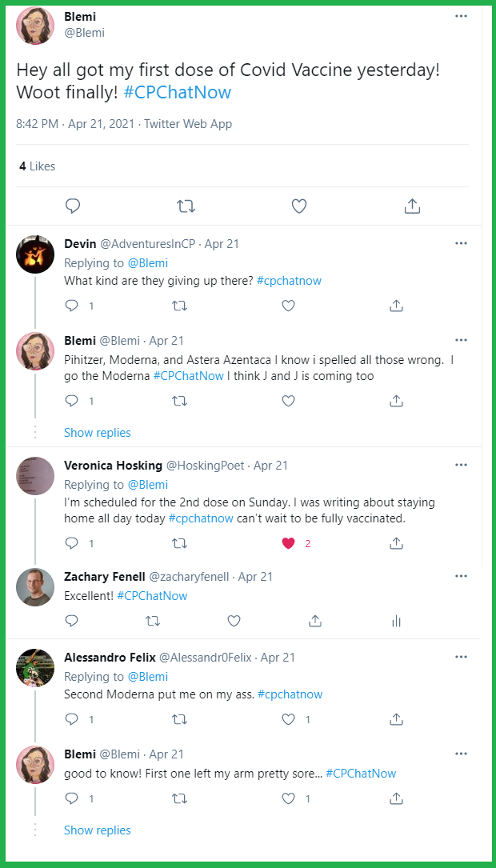Unlike Veronica Hosking's liked reply
This screenshot has height=868, width=496.
pyautogui.click(x=289, y=543)
